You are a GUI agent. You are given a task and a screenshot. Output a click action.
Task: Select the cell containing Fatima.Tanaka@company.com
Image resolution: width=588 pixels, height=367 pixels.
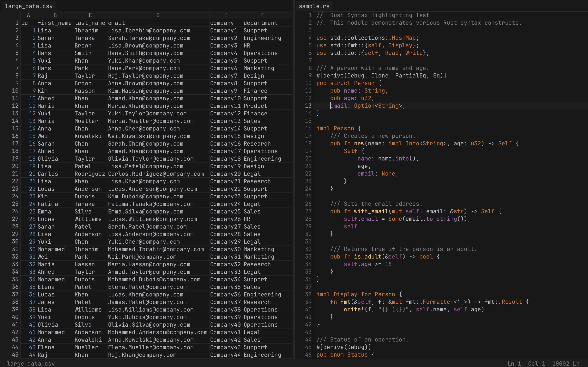(x=150, y=204)
